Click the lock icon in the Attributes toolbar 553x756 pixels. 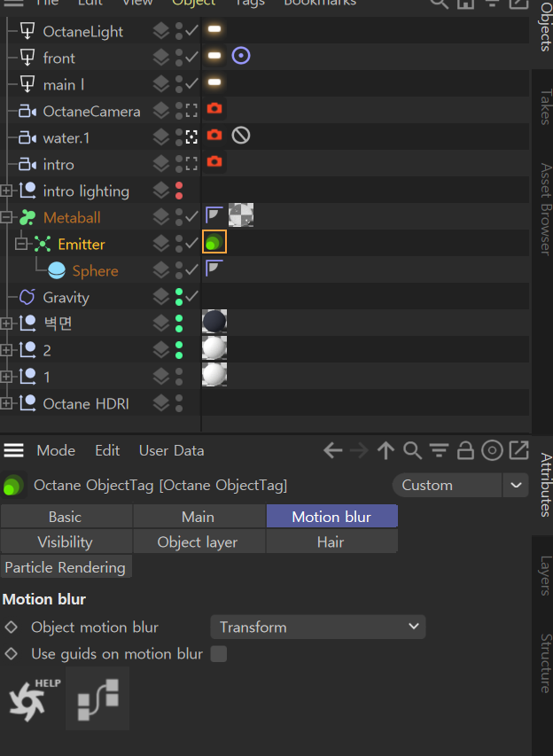[465, 451]
